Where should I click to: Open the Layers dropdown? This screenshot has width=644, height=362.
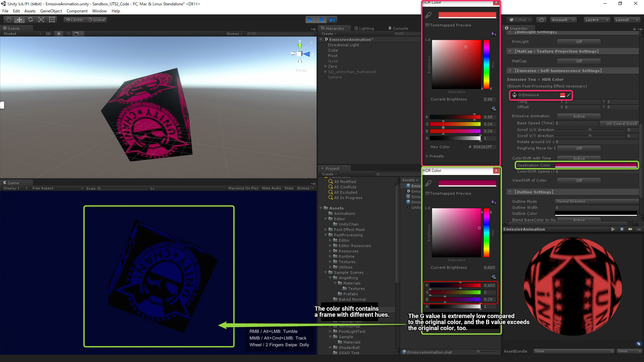(x=596, y=20)
